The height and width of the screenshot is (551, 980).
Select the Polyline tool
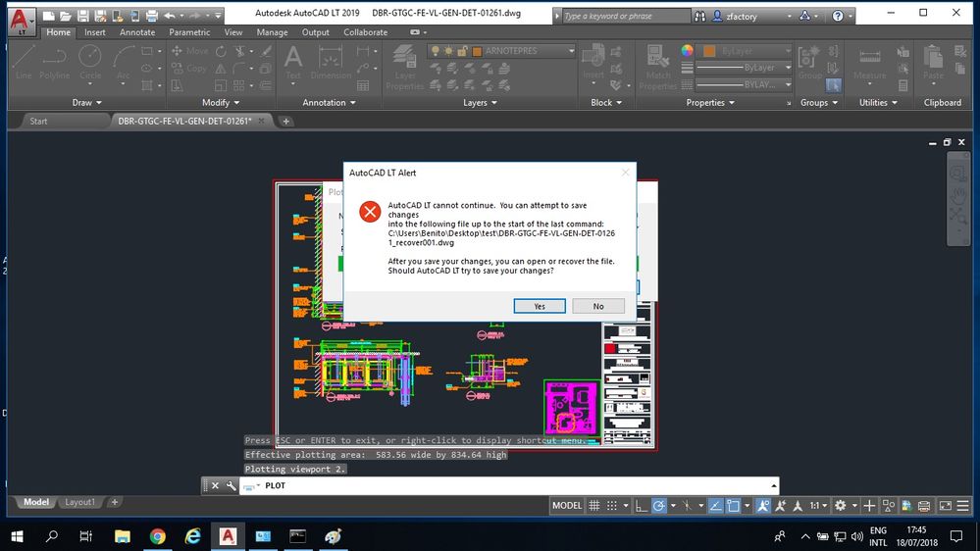click(54, 63)
